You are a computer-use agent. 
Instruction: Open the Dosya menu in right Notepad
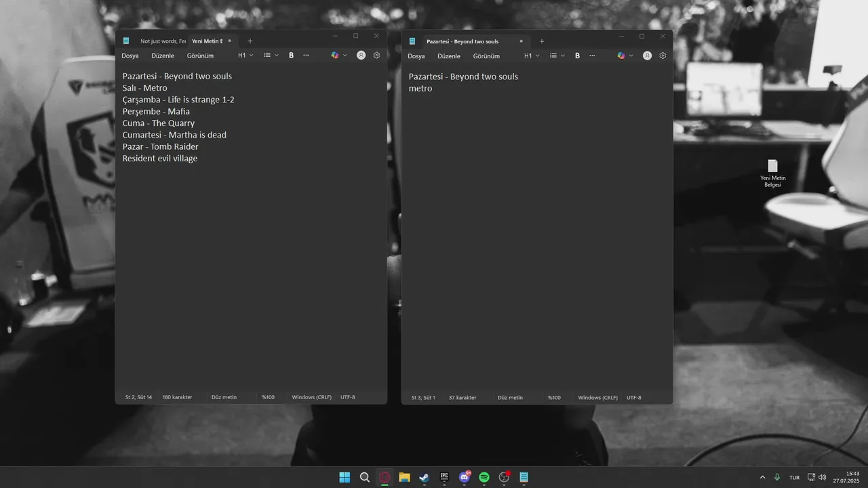click(416, 56)
